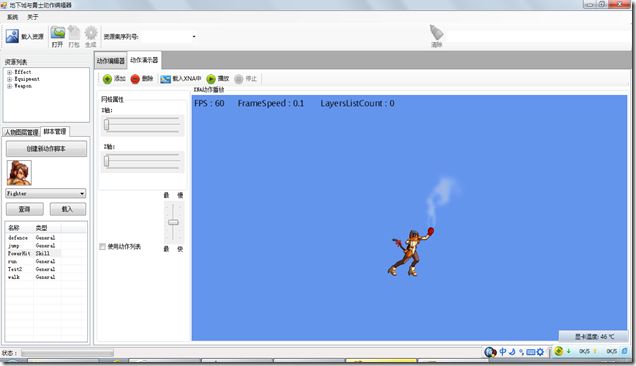Image resolution: width=636 pixels, height=366 pixels.
Task: Click the GPU temperature 46℃ widget
Action: point(594,336)
